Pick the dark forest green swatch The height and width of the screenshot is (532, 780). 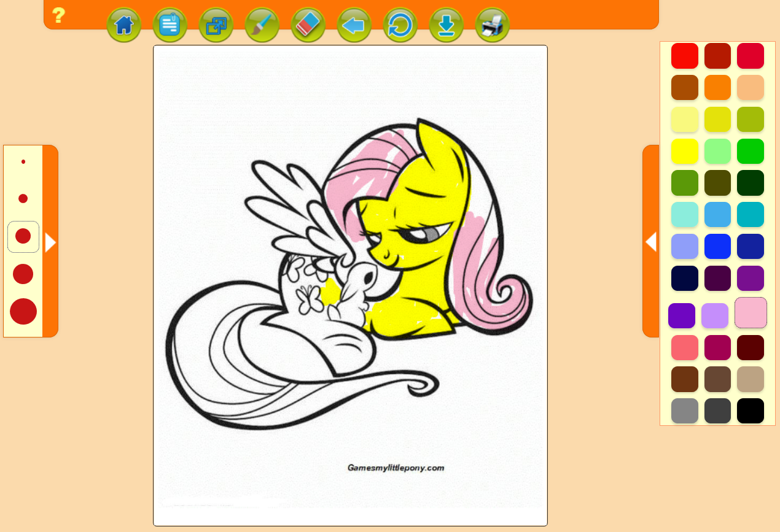coord(751,183)
